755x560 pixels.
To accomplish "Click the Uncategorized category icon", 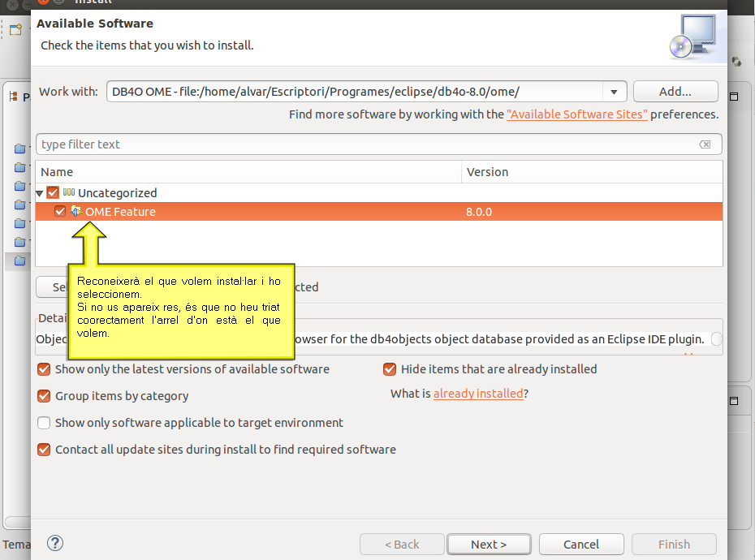I will [x=69, y=192].
